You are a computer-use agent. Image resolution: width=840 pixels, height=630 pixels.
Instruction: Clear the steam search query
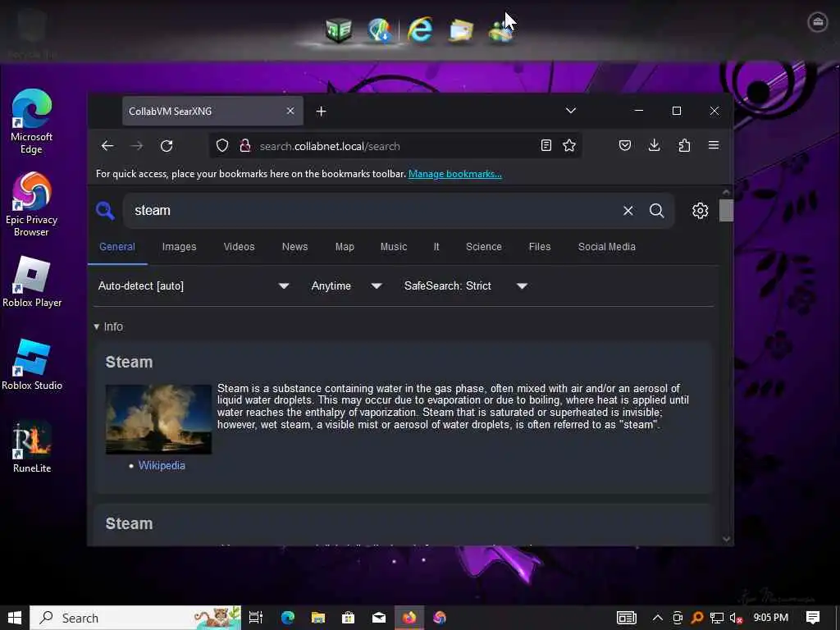tap(628, 211)
